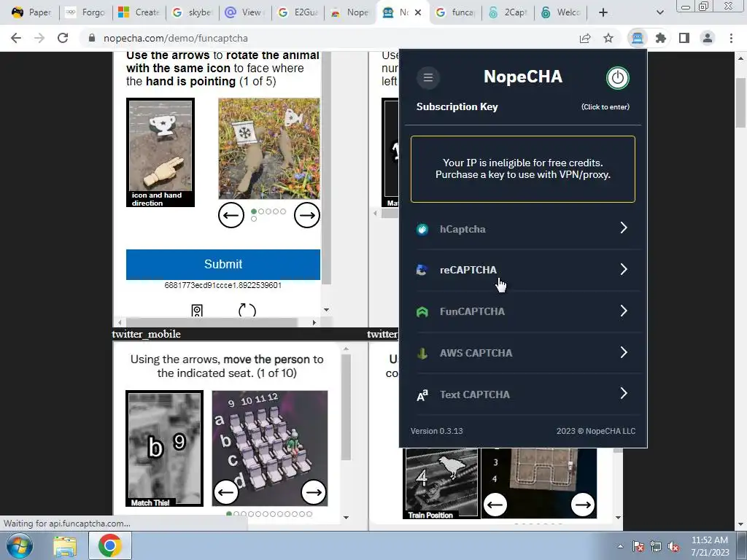
Task: Toggle the NopeCHA power button
Action: (617, 77)
